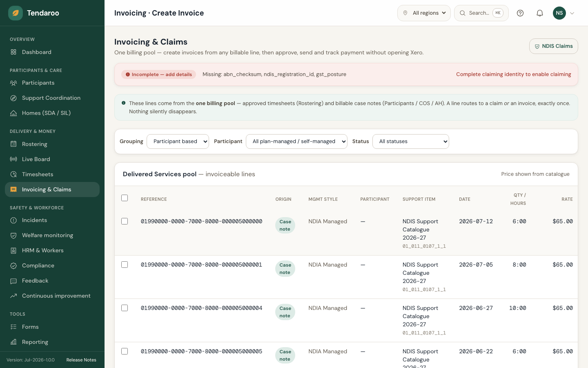The height and width of the screenshot is (368, 588).
Task: Open the help question mark icon
Action: 520,13
